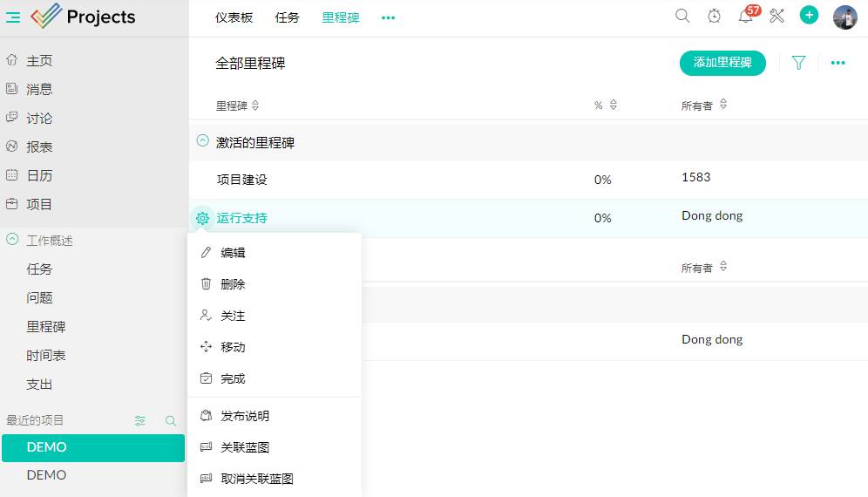Click Dong dong owner in 运行支持 row
The width and height of the screenshot is (868, 497).
[x=712, y=215]
